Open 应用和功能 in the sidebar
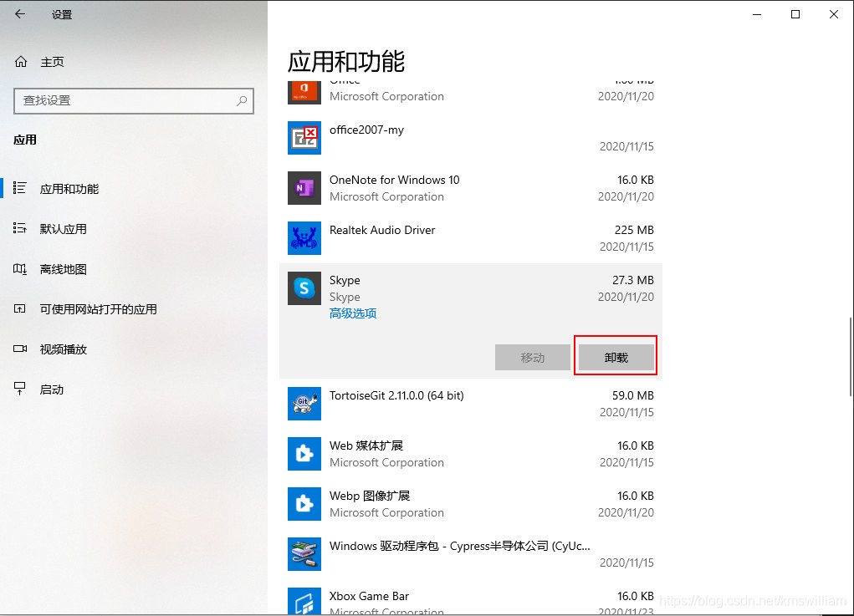Image resolution: width=854 pixels, height=616 pixels. coord(69,189)
